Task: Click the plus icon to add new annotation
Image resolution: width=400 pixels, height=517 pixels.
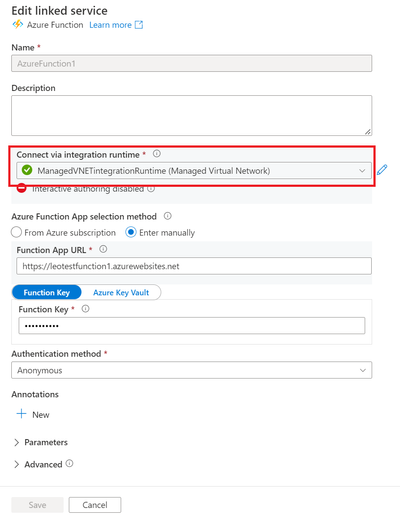Action: point(21,414)
